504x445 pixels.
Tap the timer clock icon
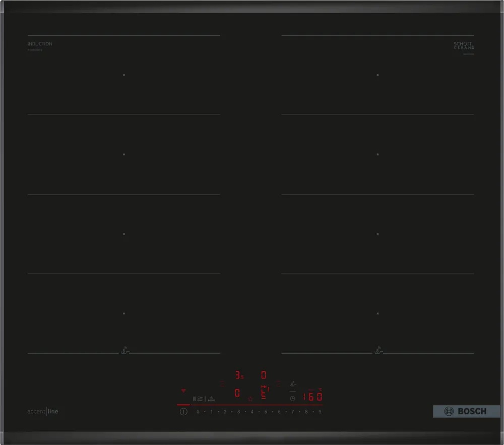point(292,399)
